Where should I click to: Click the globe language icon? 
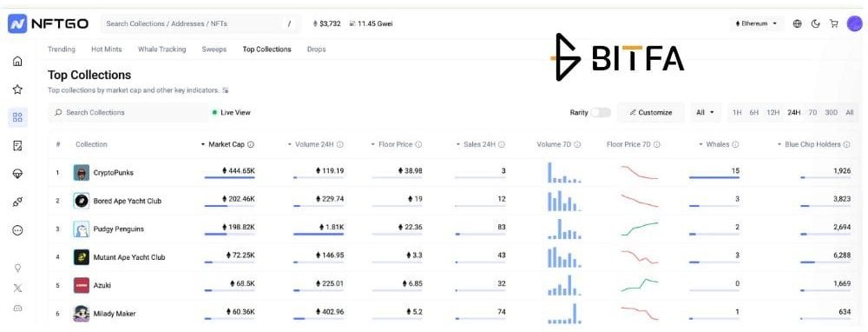click(x=797, y=23)
